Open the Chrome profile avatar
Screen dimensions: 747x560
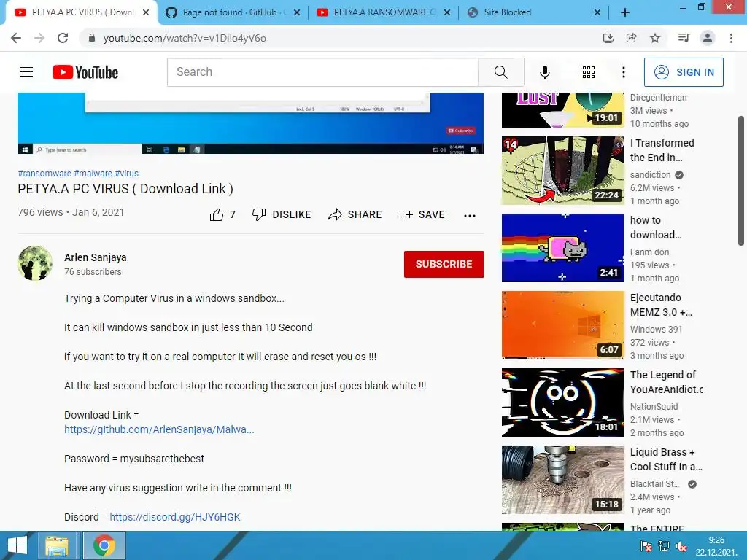(x=708, y=38)
